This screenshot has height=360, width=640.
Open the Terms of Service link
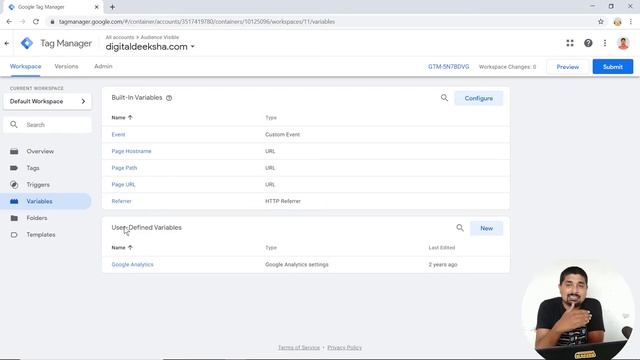(299, 348)
